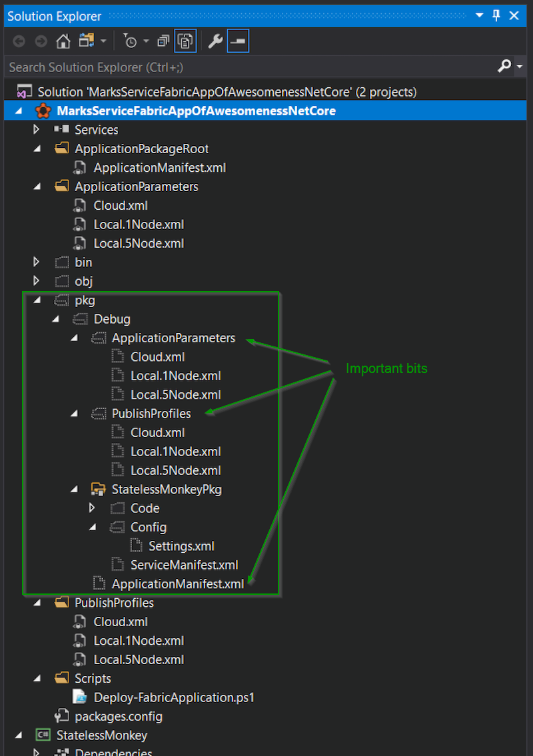
Task: Toggle the Show All Files button
Action: [x=185, y=41]
